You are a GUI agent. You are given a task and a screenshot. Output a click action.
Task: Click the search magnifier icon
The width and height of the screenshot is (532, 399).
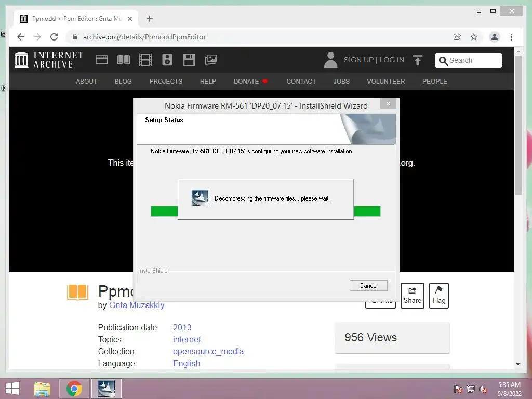tap(443, 61)
